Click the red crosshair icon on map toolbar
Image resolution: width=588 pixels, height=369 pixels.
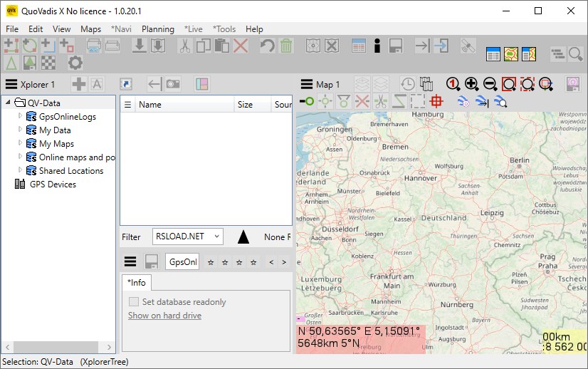click(x=436, y=101)
